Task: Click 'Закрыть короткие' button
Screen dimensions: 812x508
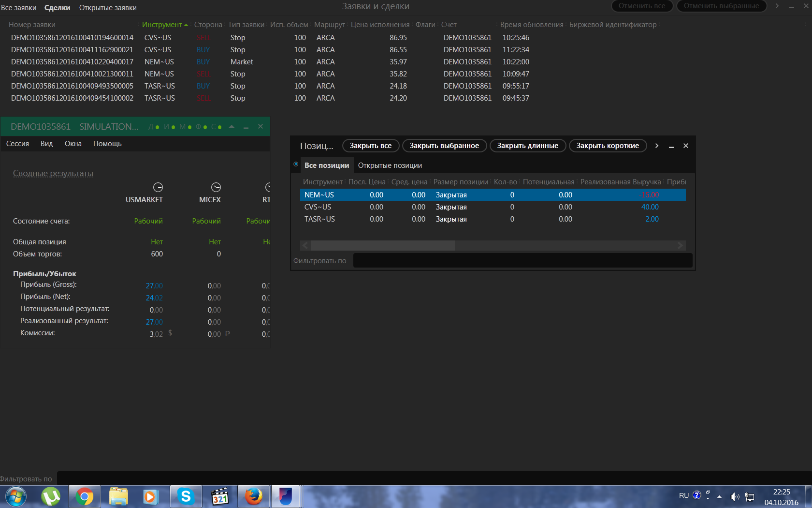Action: pyautogui.click(x=608, y=146)
